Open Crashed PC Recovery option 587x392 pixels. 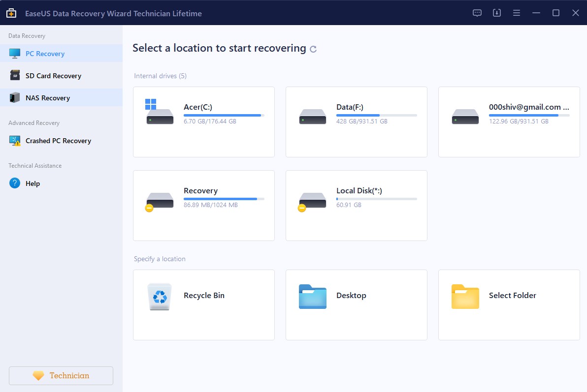[x=58, y=141]
